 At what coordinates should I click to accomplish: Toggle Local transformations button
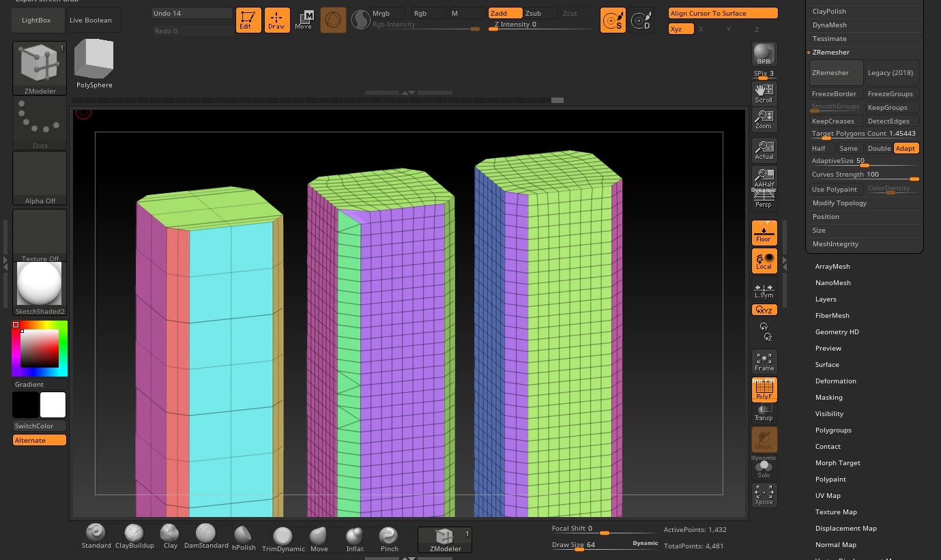pyautogui.click(x=764, y=261)
